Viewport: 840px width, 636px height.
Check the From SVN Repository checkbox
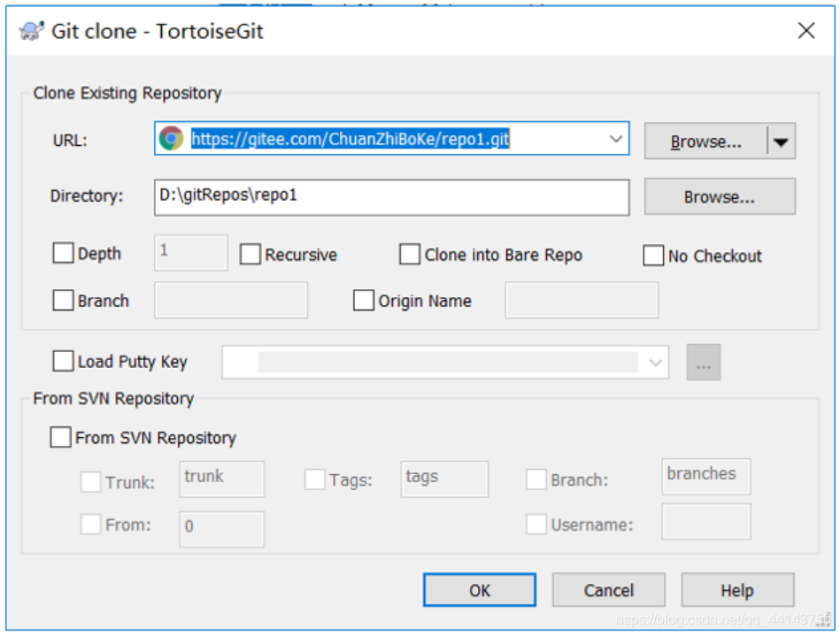[x=60, y=437]
